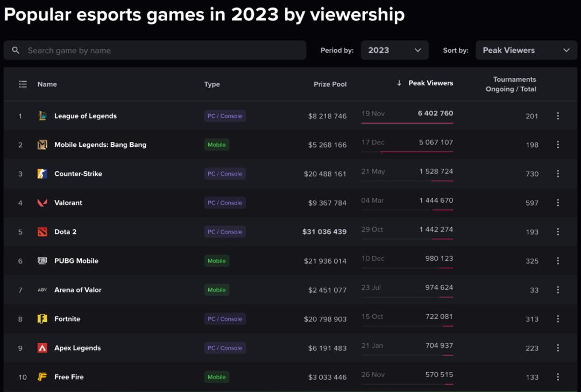This screenshot has width=581, height=392.
Task: Click the Mobile Legends: Bang Bang logo icon
Action: tap(42, 145)
